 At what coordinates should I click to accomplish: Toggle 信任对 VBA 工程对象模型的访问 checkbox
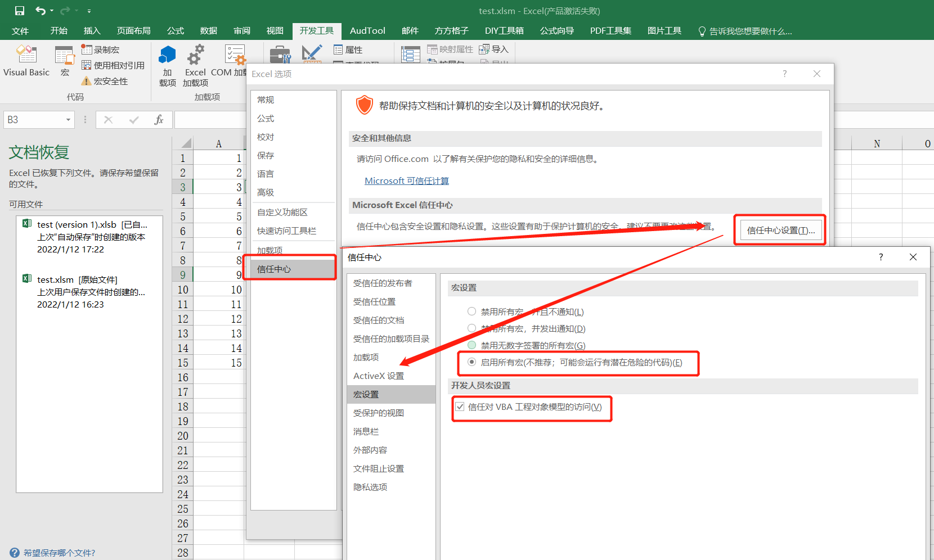[460, 407]
